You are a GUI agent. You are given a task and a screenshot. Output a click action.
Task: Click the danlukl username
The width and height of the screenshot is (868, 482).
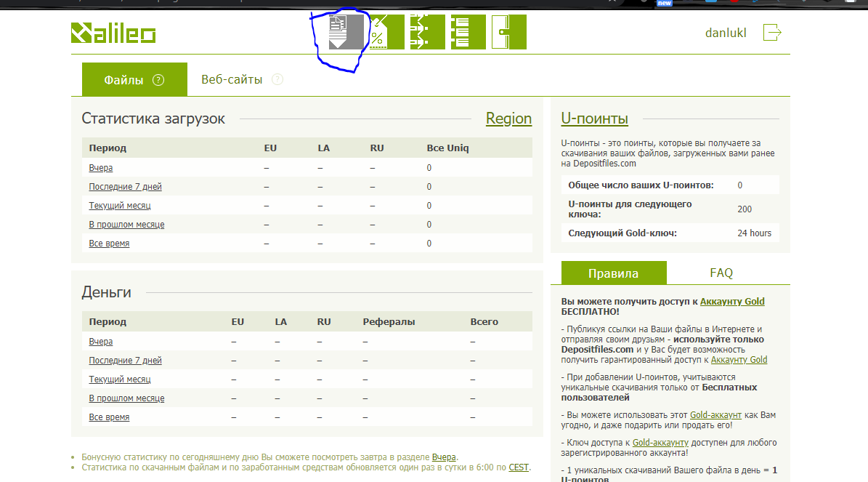coord(725,33)
